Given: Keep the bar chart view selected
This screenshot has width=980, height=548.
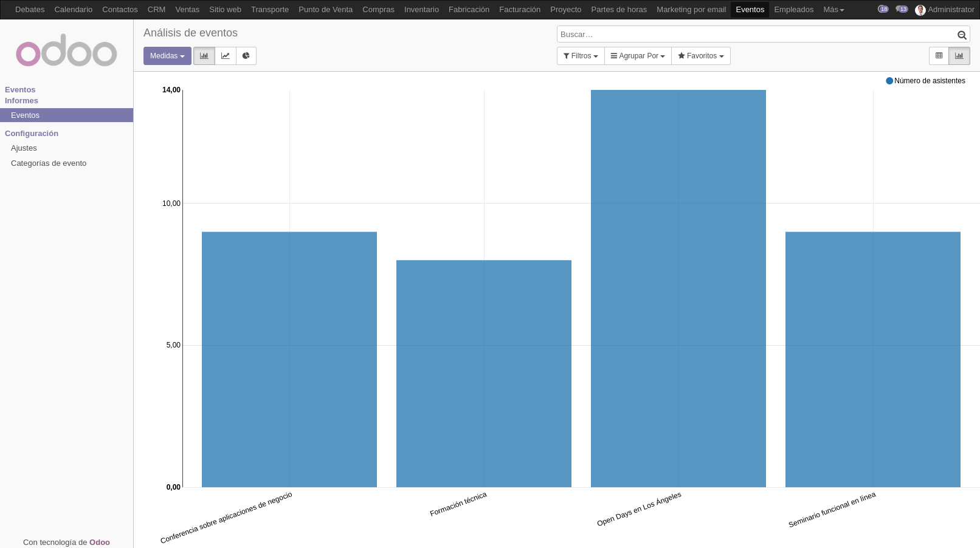Looking at the screenshot, I should (x=204, y=55).
